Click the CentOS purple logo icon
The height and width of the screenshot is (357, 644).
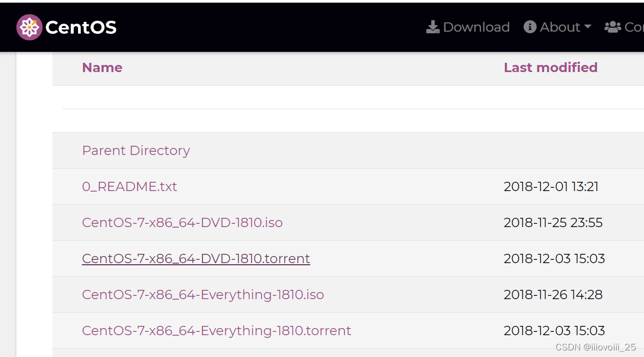29,27
